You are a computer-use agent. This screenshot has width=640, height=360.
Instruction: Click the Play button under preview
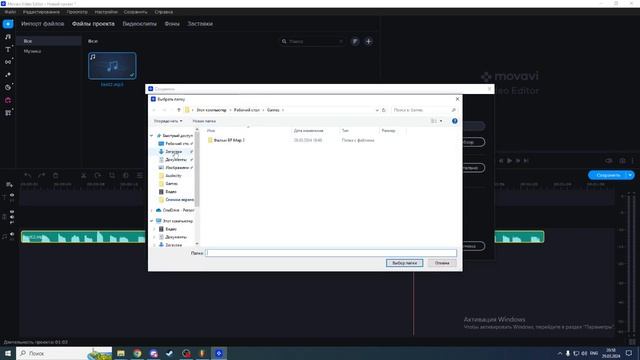tap(509, 161)
